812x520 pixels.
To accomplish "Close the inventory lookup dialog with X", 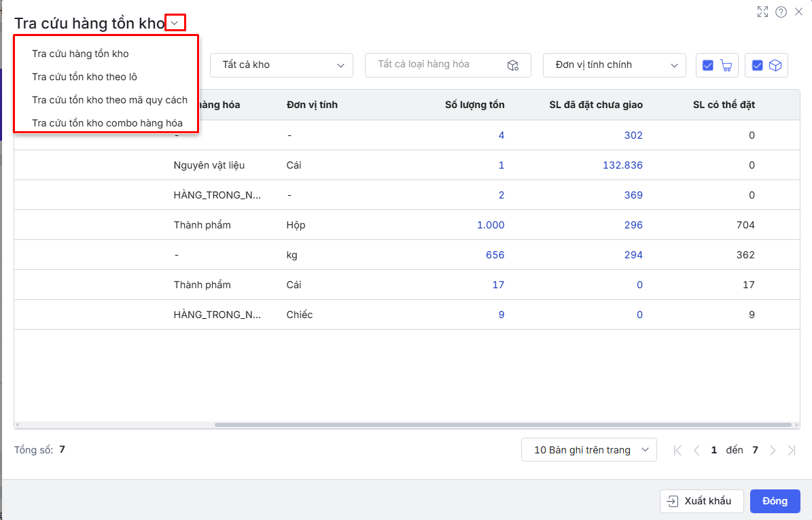I will click(798, 12).
